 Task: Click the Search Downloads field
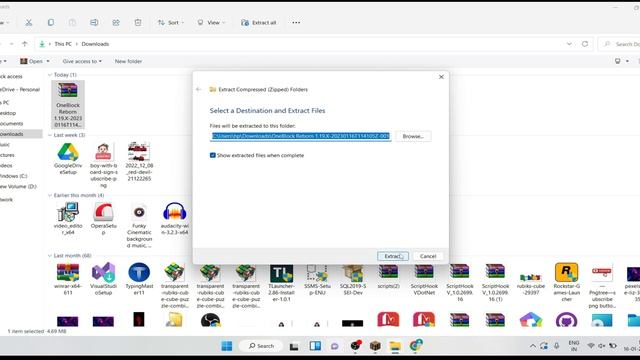tap(619, 44)
